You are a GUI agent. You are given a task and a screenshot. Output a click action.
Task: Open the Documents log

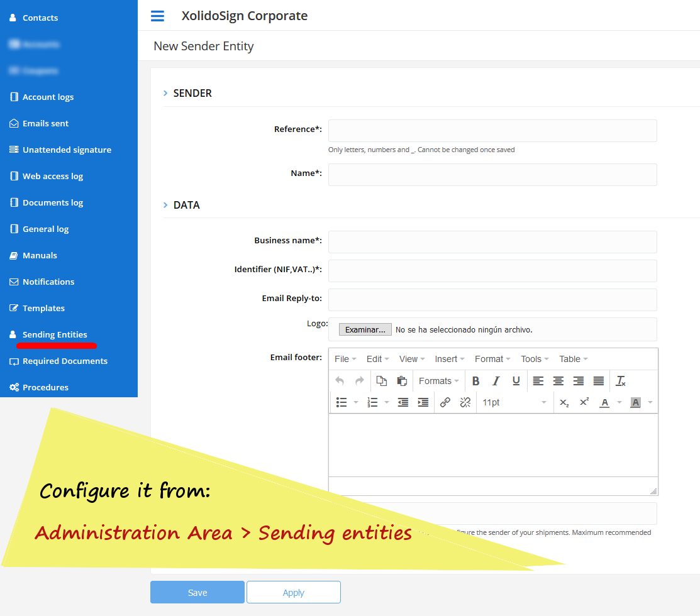pyautogui.click(x=47, y=202)
